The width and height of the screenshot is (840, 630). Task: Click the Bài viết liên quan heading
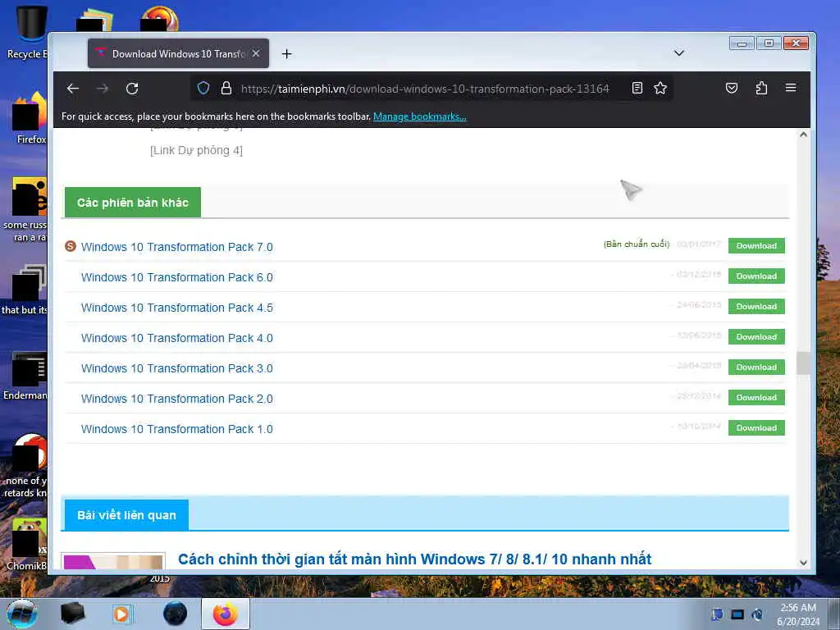point(126,515)
